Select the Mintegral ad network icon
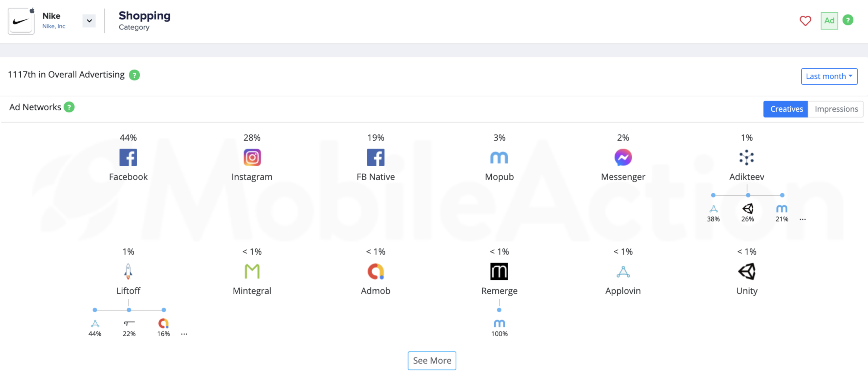 (252, 271)
